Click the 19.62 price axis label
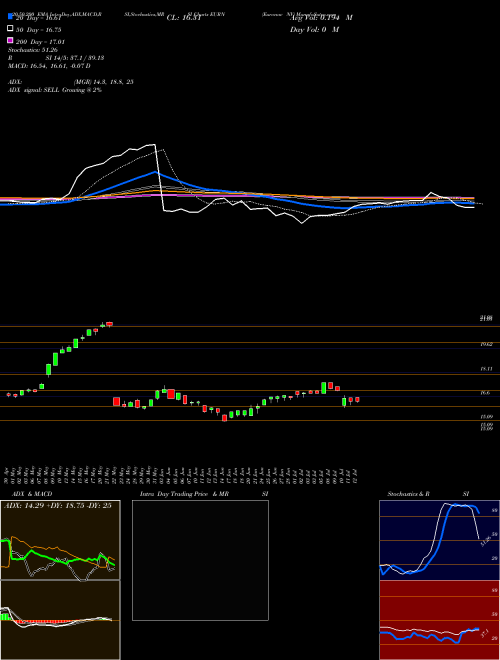Image resolution: width=500 pixels, height=660 pixels. coord(487,344)
